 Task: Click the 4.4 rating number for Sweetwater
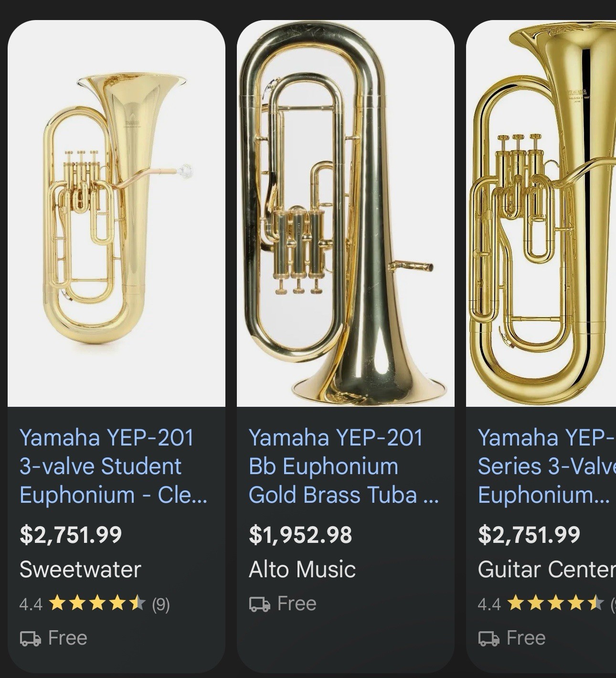tap(31, 604)
